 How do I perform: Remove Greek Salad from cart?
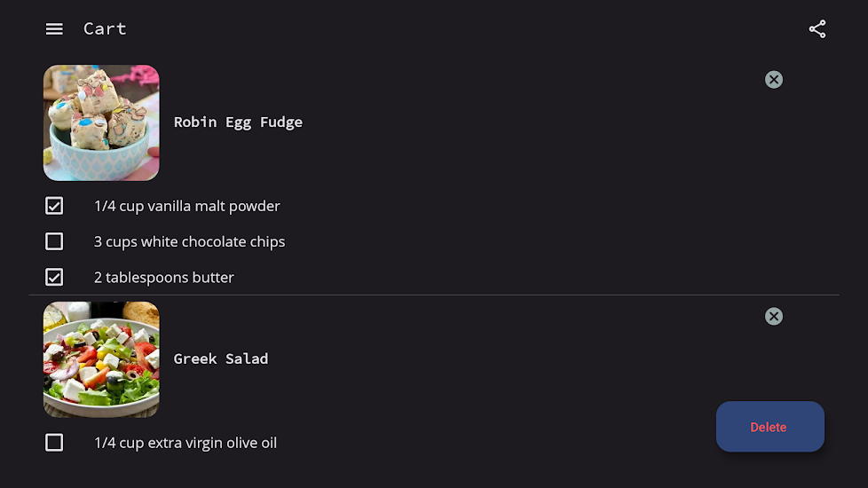(x=774, y=317)
